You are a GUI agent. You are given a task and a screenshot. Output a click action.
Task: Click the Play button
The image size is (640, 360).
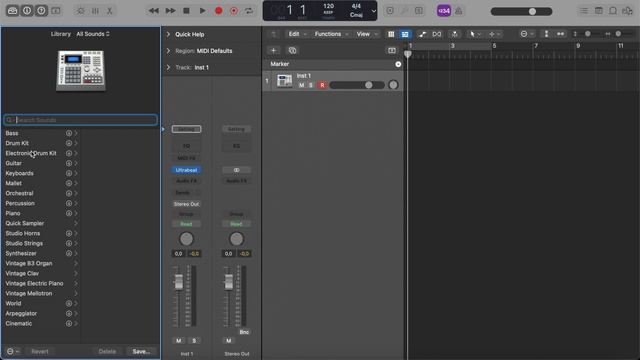[202, 11]
